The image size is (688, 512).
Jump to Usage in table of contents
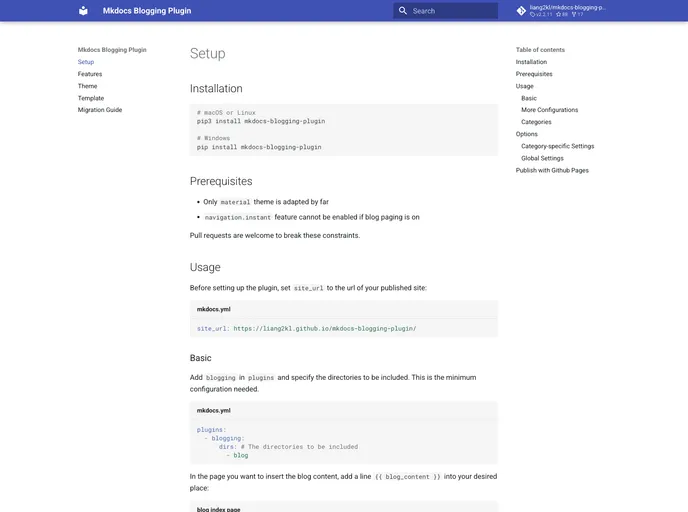(x=525, y=86)
